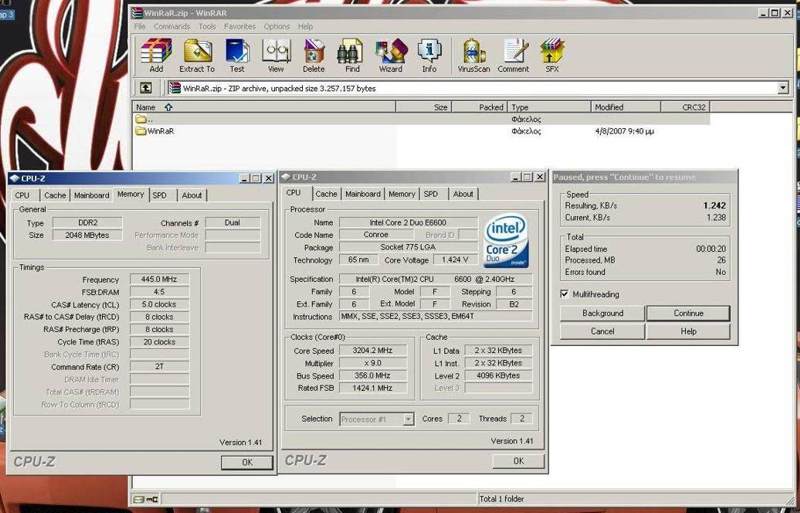Open the Find binoculars tool
Screen dimensions: 800x513
pos(352,55)
